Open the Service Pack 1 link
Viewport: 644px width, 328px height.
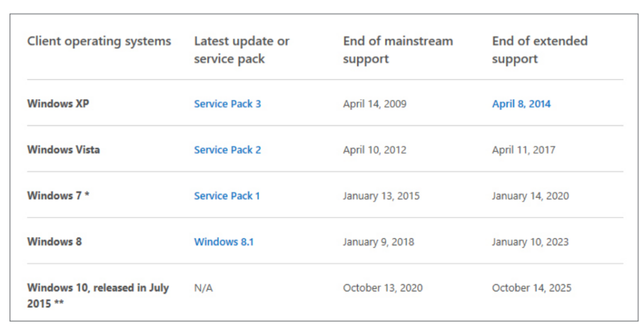226,196
